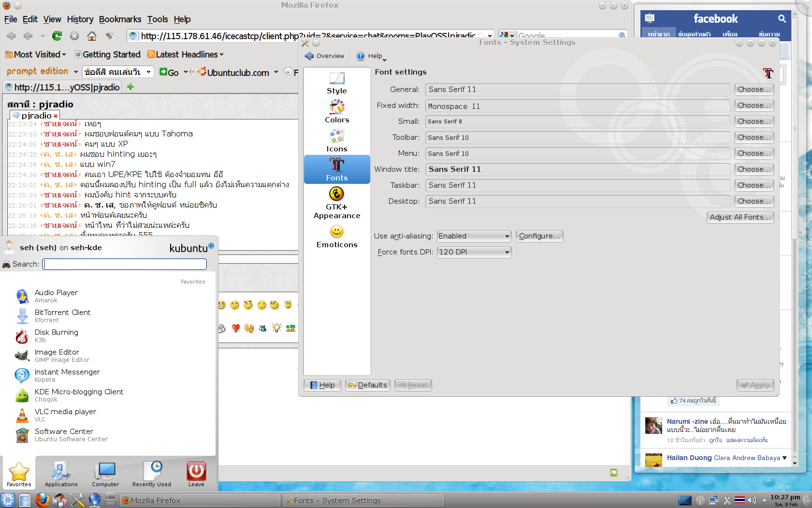Open the Firefox Edit menu
This screenshot has height=508, width=812.
[x=30, y=19]
